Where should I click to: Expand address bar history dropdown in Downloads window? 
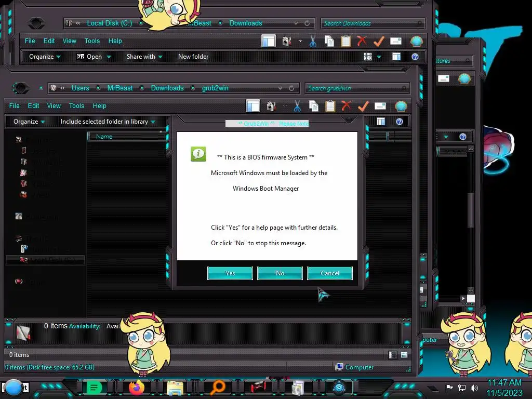(x=296, y=23)
